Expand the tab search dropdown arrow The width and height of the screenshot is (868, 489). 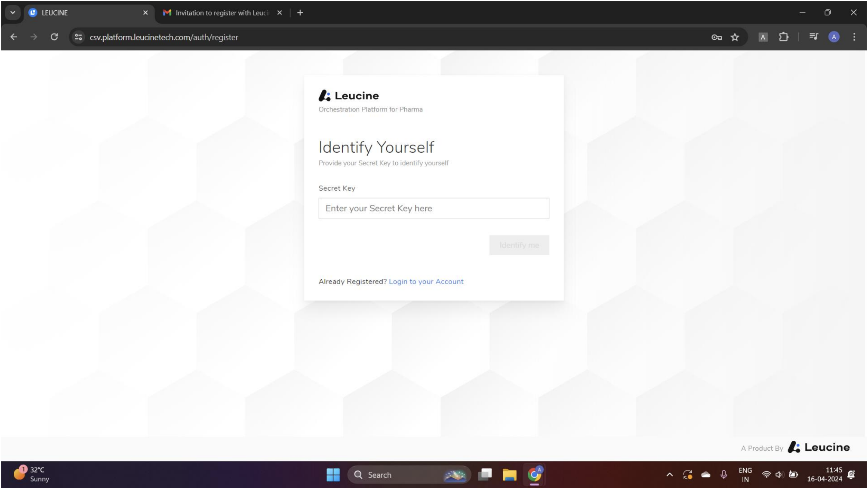point(12,13)
